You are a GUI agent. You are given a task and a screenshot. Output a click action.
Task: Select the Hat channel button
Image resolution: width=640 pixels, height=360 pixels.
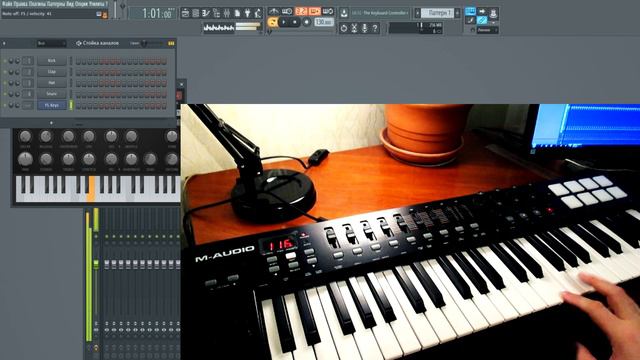point(51,83)
